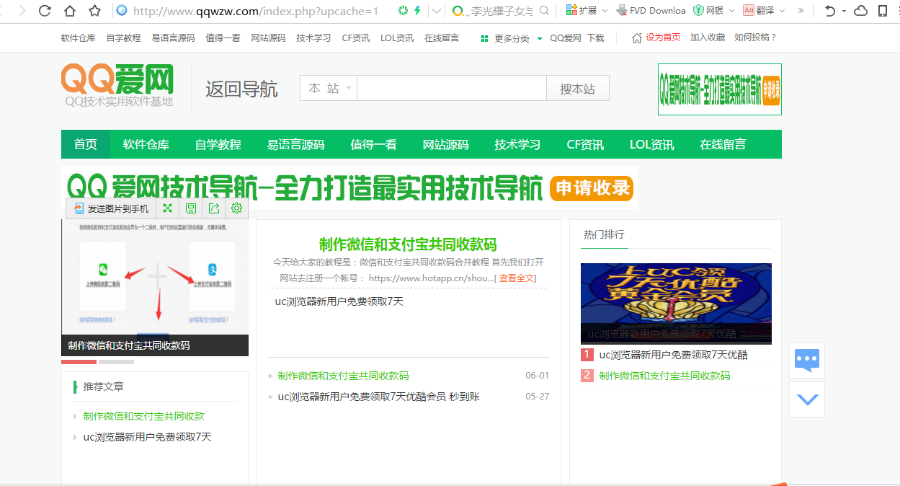The height and width of the screenshot is (486, 900).
Task: Click 发送图片到手机 send-to-phone button
Action: click(x=111, y=209)
